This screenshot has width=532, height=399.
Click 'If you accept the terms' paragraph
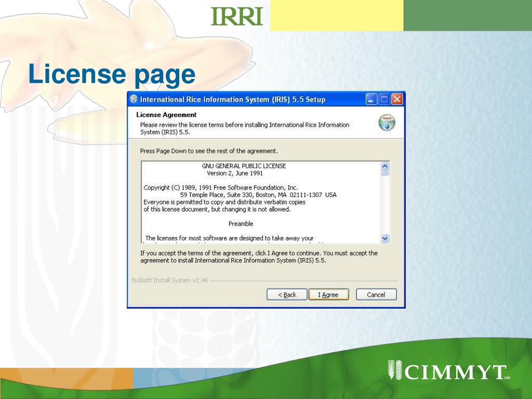tap(259, 257)
